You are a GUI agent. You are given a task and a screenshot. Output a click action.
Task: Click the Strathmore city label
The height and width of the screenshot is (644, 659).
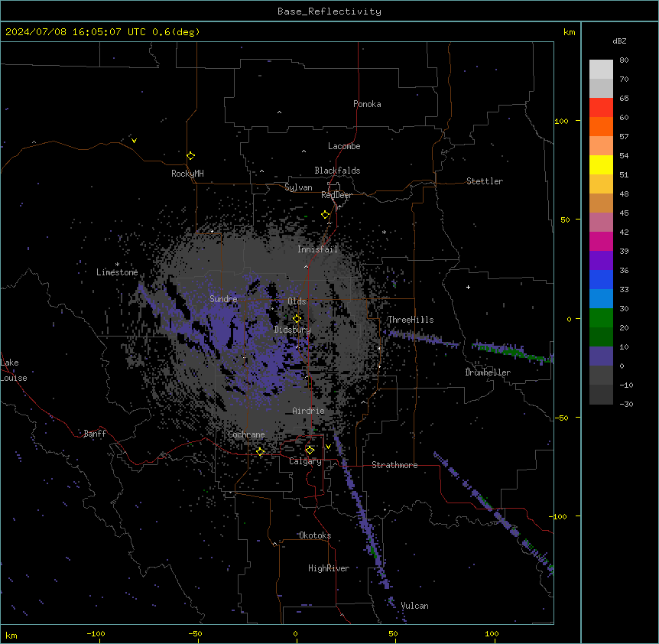[394, 465]
